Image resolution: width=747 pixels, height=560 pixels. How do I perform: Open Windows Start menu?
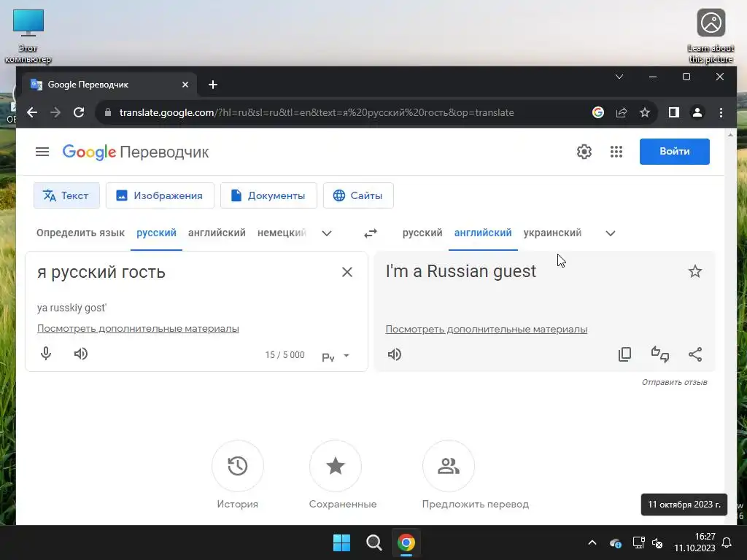click(x=341, y=542)
